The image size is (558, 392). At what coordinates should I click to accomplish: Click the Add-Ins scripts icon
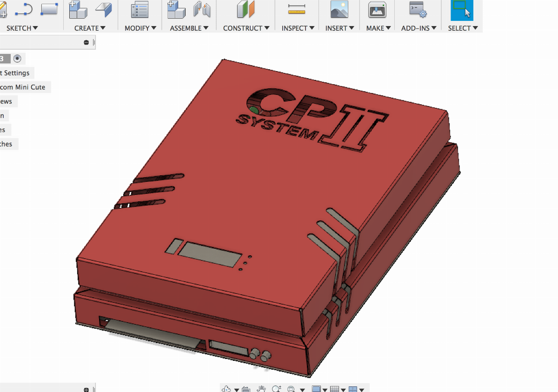(418, 9)
